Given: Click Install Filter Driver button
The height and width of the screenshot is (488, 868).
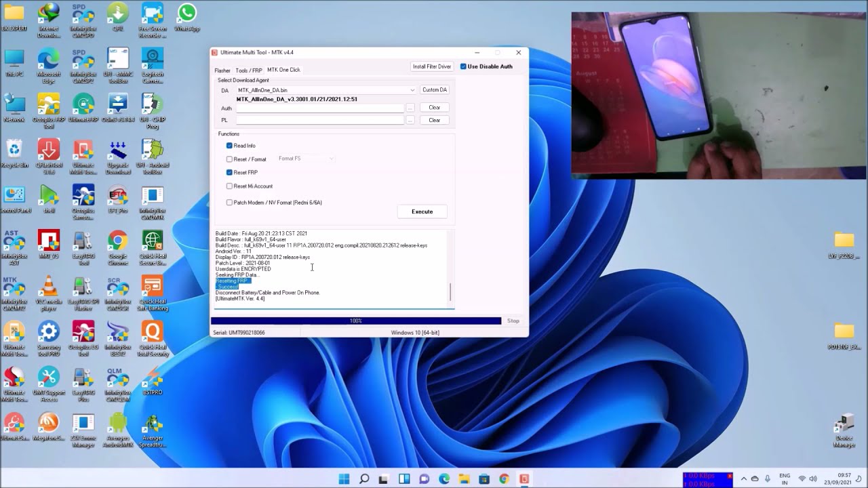Looking at the screenshot, I should coord(432,66).
